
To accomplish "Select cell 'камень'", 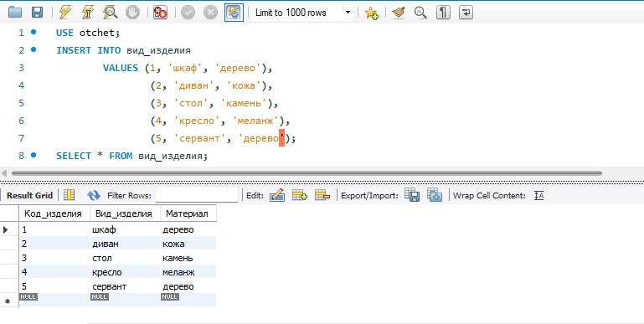I will click(188, 258).
